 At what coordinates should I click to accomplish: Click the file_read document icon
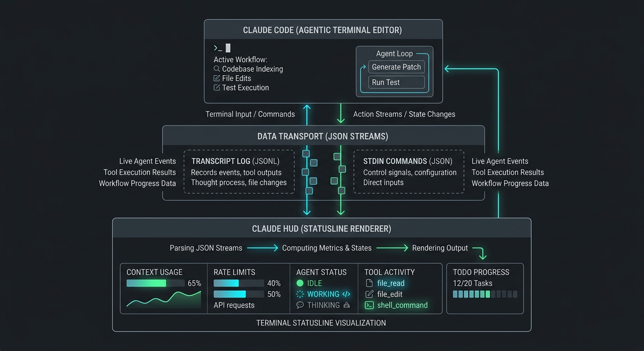(369, 283)
